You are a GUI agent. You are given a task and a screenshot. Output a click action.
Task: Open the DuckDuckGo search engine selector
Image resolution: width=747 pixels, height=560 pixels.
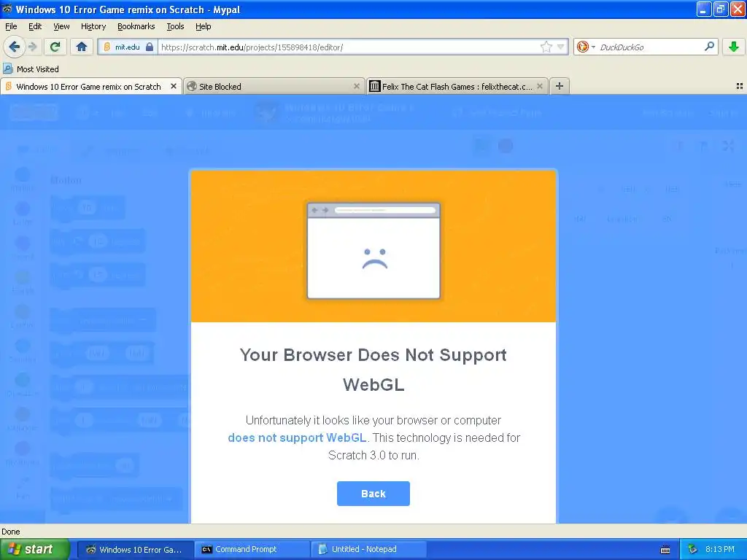[586, 47]
